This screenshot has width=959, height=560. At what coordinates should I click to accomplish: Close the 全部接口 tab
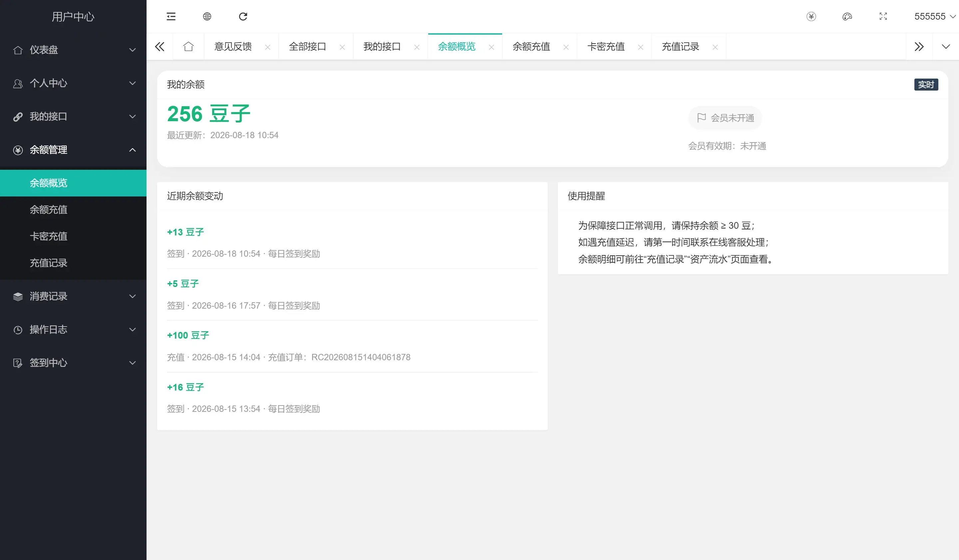(x=342, y=47)
